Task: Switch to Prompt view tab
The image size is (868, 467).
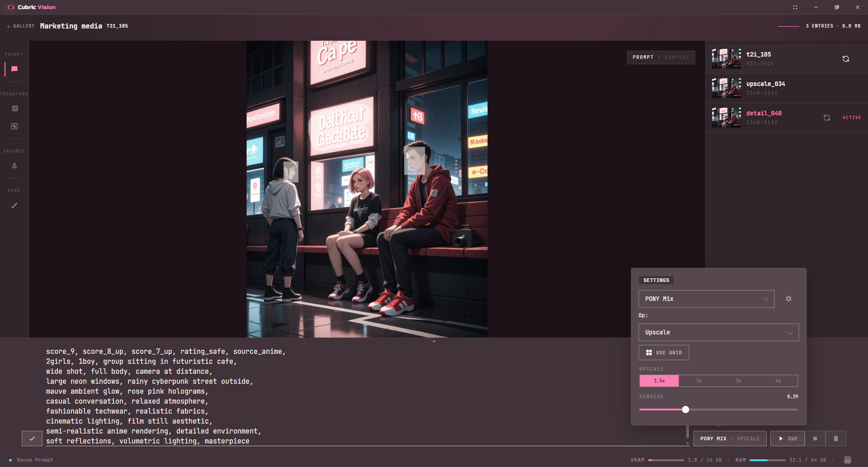Action: click(643, 57)
